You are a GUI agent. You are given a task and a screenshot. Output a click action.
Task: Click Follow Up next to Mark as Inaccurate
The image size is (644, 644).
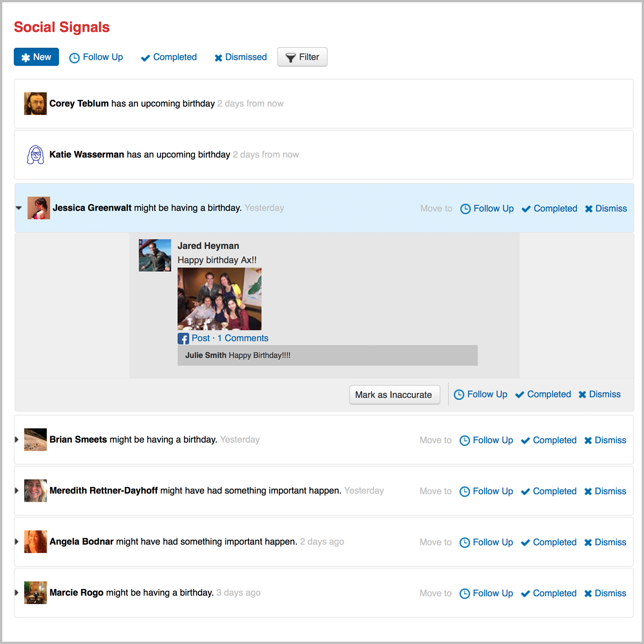tap(481, 394)
